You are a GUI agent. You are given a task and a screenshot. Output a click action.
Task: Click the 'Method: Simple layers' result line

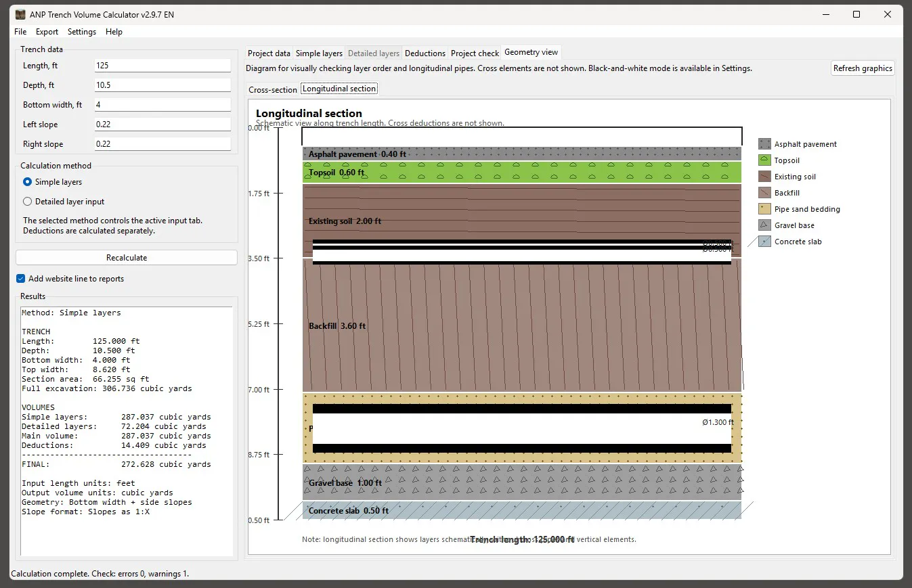point(71,313)
